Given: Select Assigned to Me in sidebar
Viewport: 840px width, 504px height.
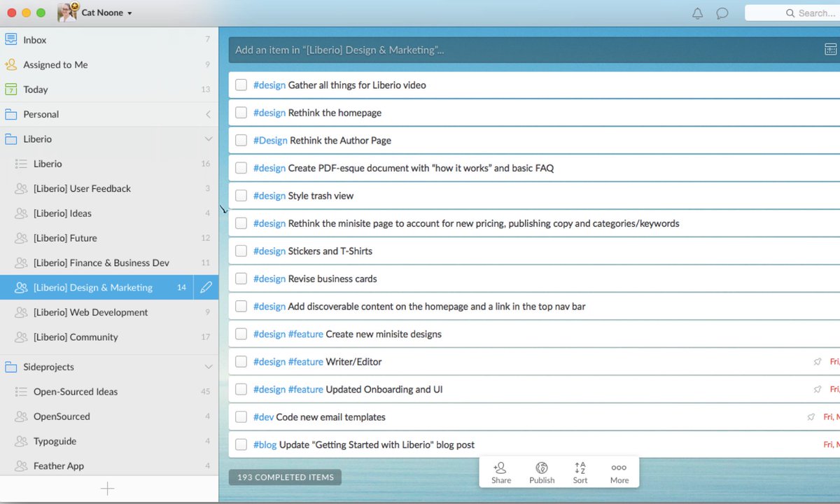Looking at the screenshot, I should (109, 64).
